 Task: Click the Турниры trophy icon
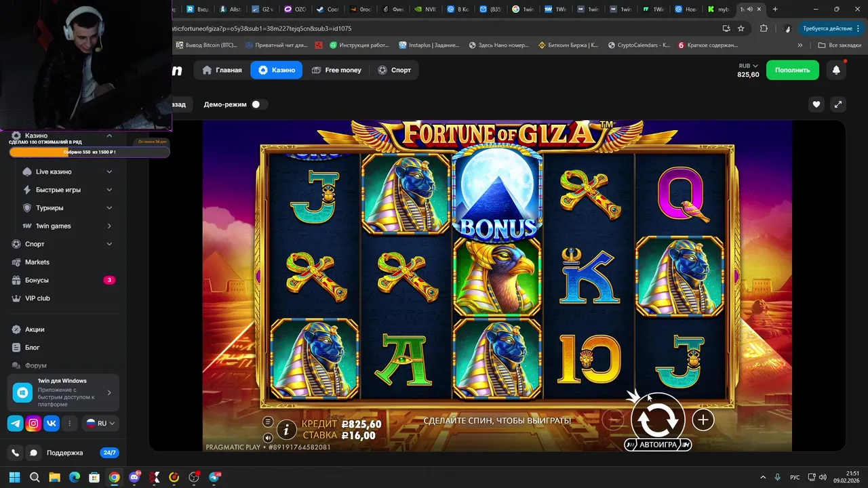point(27,208)
